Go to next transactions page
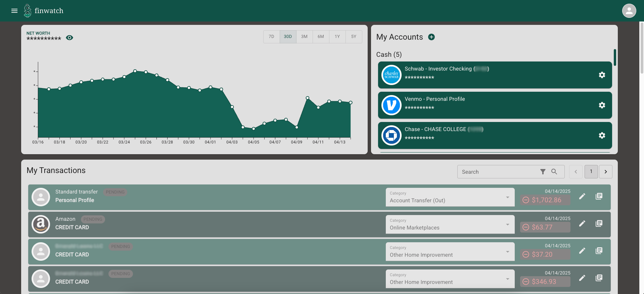The image size is (644, 294). click(605, 172)
